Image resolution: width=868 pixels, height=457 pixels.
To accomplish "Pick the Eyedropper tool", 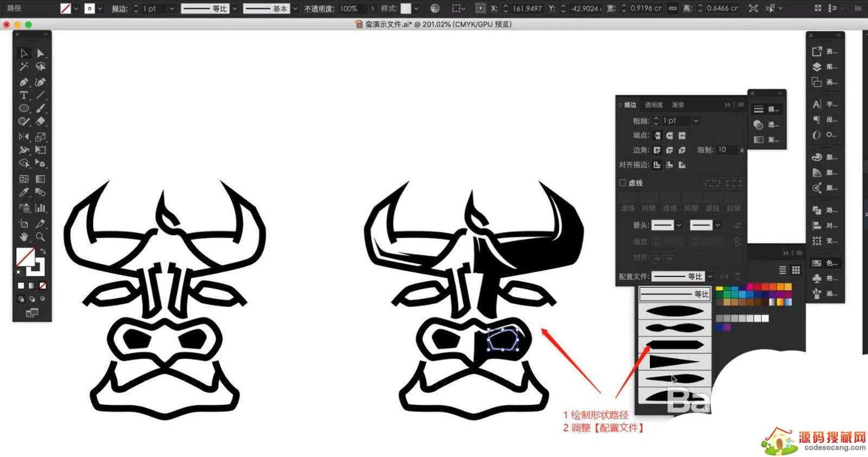I will (23, 193).
